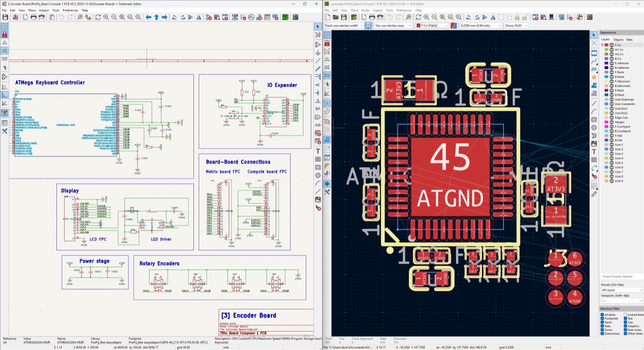
Task: Open scripting console in PCB Editor
Action: tap(590, 17)
